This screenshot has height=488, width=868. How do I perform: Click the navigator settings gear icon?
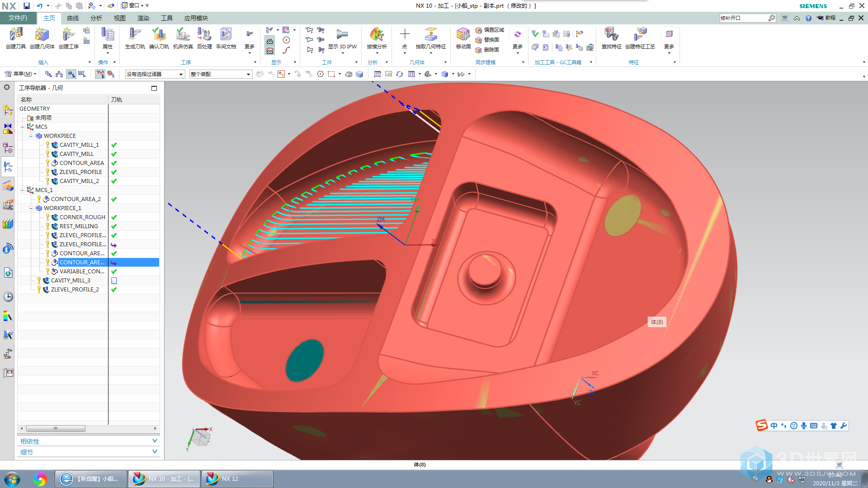click(7, 87)
